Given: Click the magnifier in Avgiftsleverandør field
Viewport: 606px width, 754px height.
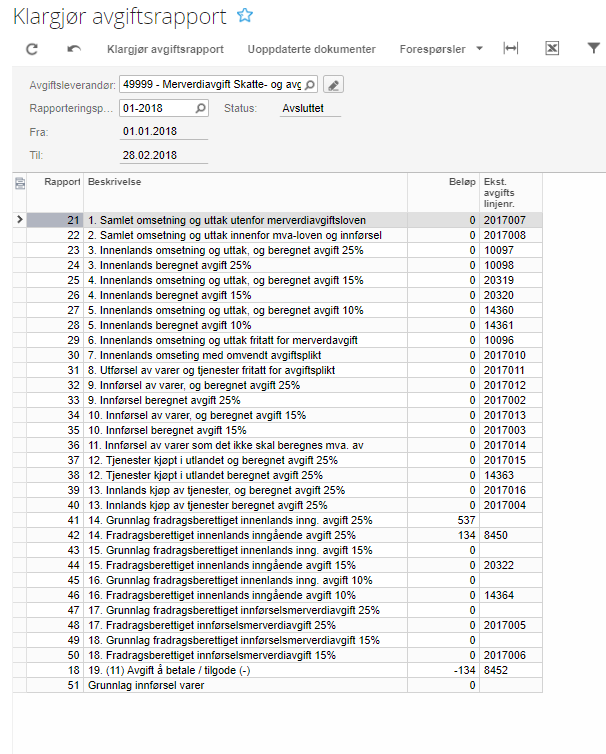Looking at the screenshot, I should pyautogui.click(x=310, y=85).
